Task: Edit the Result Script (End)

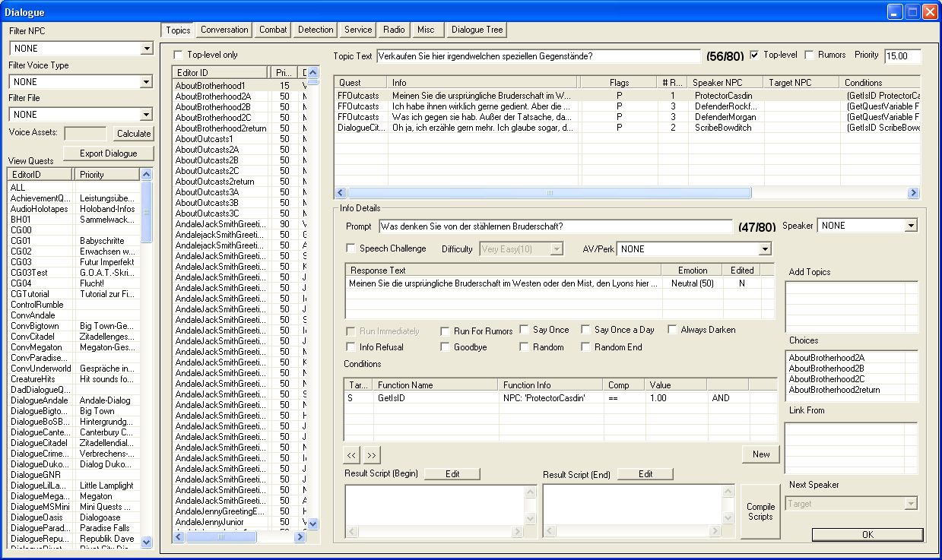Action: point(645,474)
